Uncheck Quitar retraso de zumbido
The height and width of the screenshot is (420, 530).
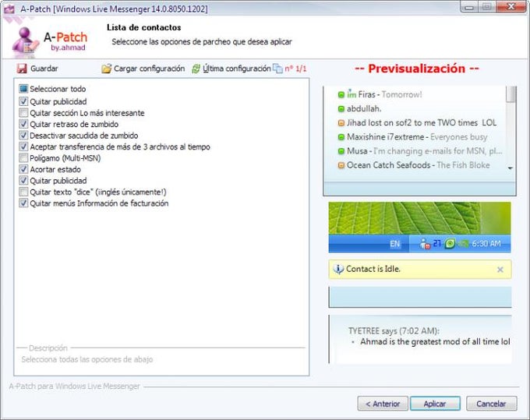[23, 124]
